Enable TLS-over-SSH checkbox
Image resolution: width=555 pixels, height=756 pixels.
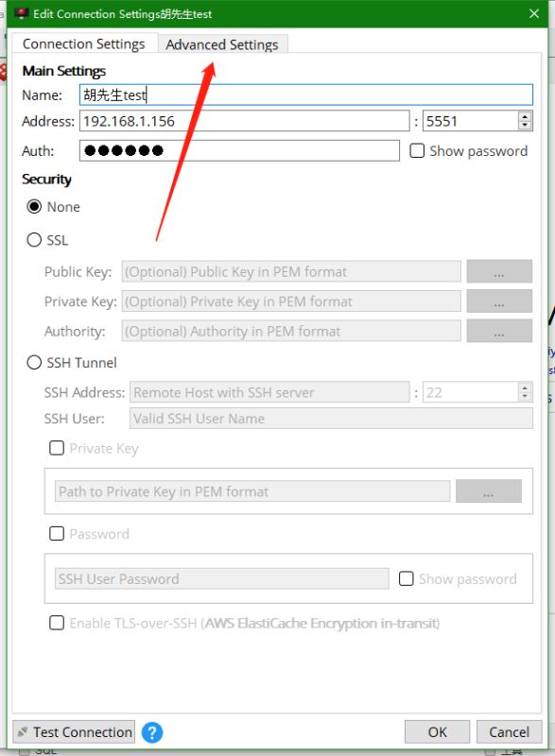57,623
